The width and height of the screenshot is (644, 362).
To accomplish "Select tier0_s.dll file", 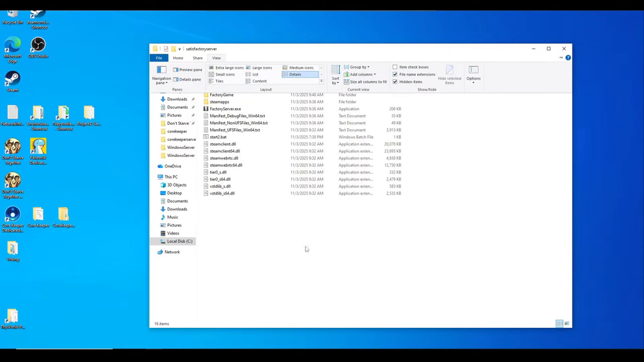I will [215, 172].
